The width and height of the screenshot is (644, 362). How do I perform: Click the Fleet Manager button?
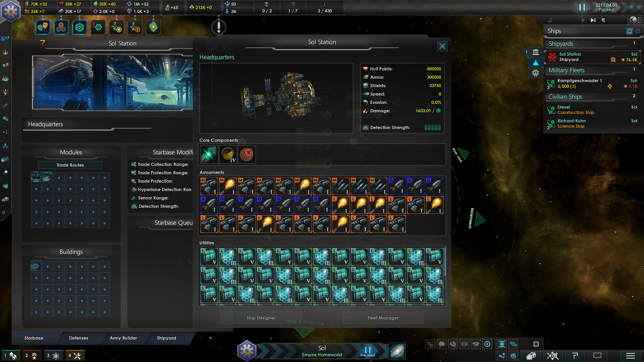383,318
